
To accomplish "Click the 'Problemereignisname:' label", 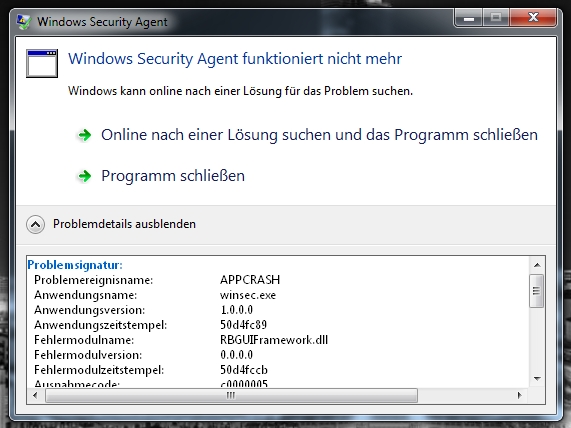I will pos(94,280).
